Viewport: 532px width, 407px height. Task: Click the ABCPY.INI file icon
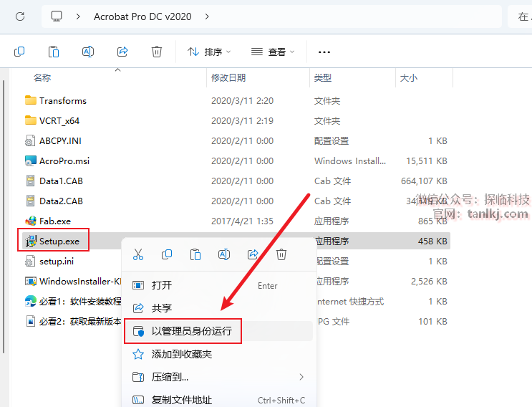pos(30,140)
